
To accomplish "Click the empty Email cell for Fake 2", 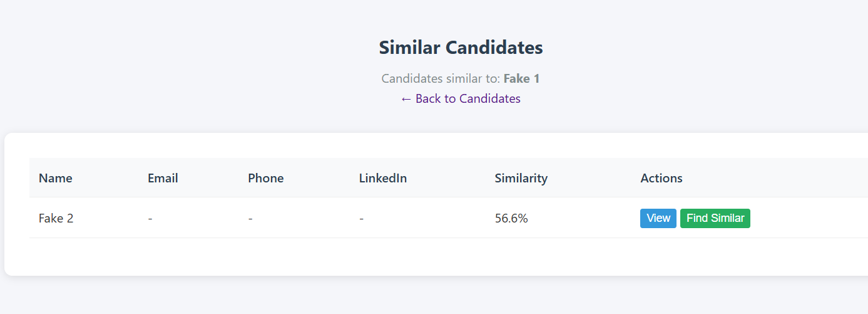I will 150,218.
